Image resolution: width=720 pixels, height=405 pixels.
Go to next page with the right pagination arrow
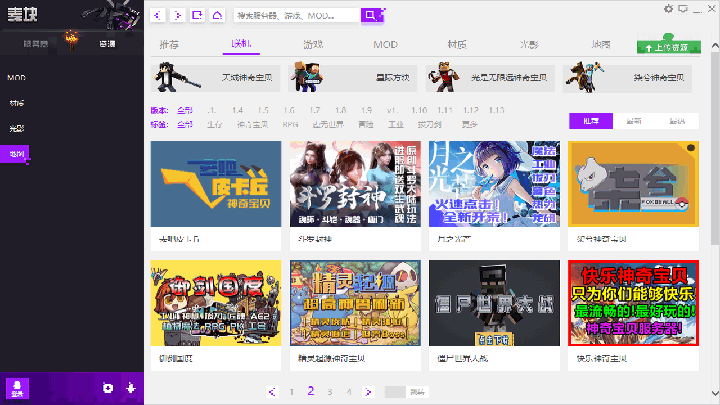pos(368,392)
